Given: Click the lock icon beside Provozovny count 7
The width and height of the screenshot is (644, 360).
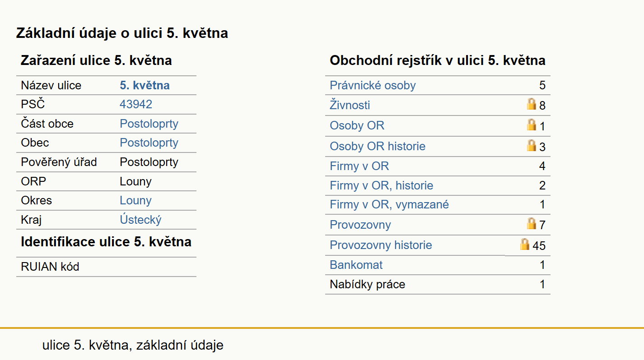Looking at the screenshot, I should tap(532, 223).
